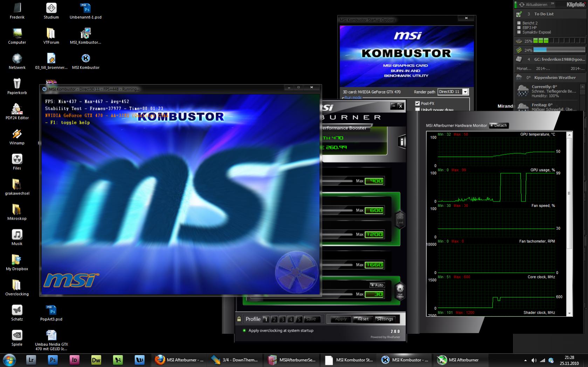588x367 pixels.
Task: Click the Afterburner Apply button
Action: tap(341, 319)
